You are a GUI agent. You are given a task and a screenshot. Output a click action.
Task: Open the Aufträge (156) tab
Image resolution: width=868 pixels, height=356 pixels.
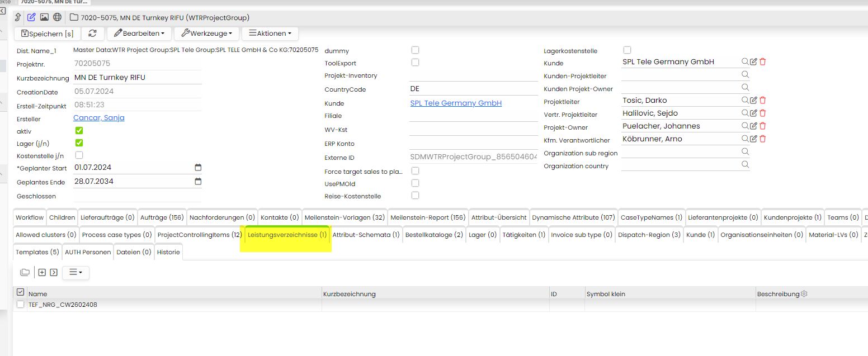tap(162, 217)
